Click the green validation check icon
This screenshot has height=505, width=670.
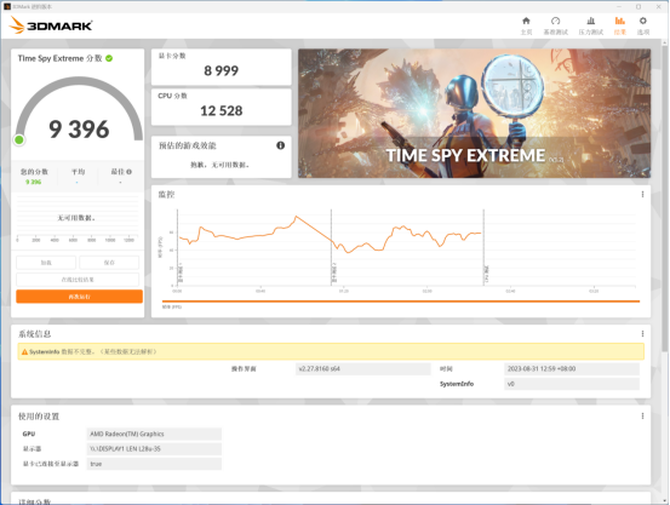click(x=109, y=58)
